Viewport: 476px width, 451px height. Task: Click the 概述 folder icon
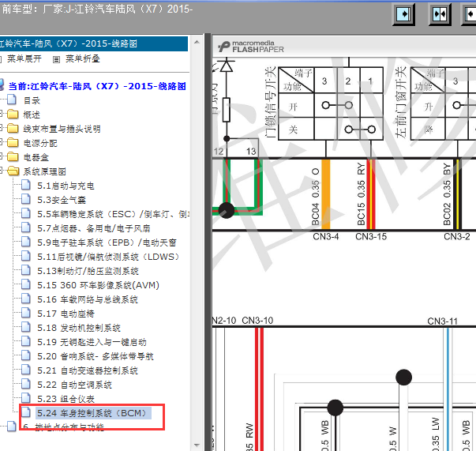[x=13, y=115]
